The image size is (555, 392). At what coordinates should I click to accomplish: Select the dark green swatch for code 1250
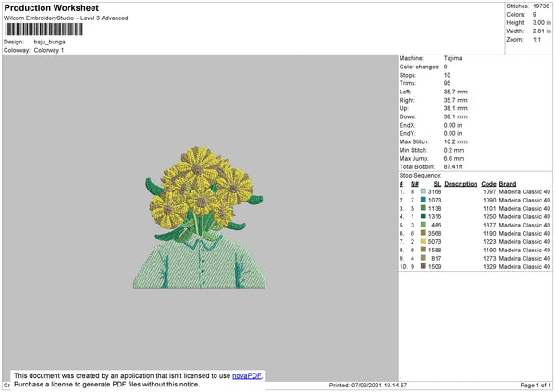(x=424, y=216)
